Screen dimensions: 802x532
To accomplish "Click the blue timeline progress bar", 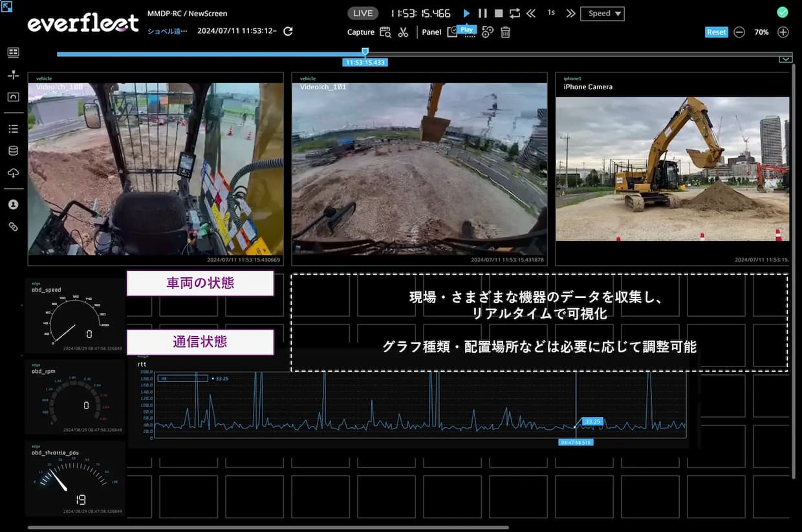I will [x=210, y=54].
